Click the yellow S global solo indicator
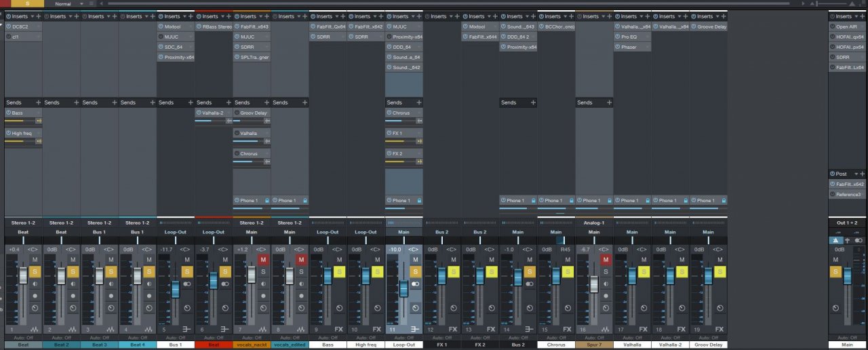This screenshot has height=350, width=868. click(27, 3)
